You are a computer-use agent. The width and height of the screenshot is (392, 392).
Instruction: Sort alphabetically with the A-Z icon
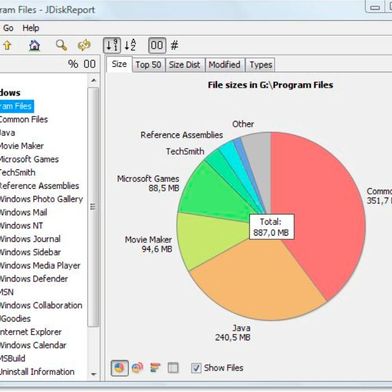coord(130,45)
